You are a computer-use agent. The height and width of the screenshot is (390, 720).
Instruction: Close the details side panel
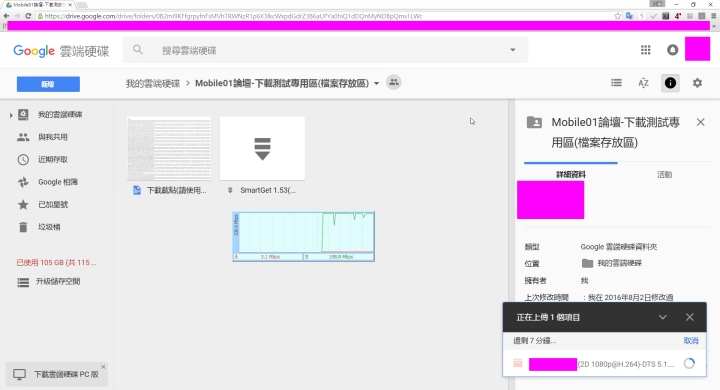tap(700, 122)
